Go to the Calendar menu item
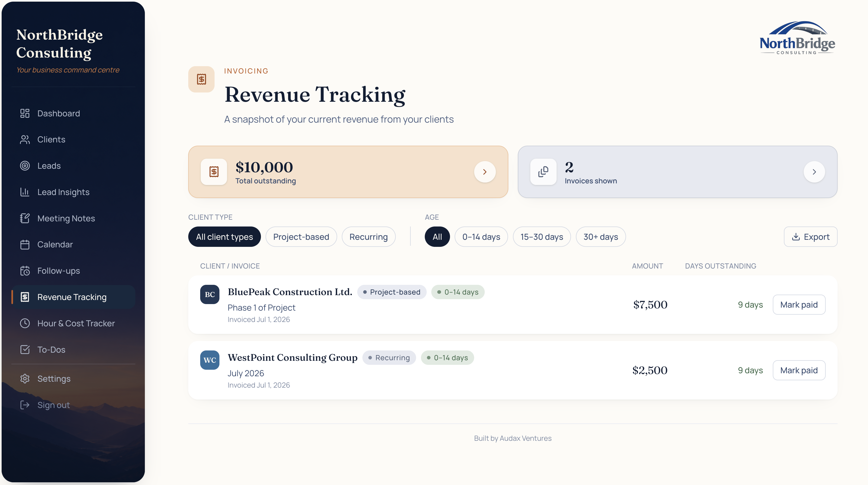This screenshot has width=868, height=485. (x=74, y=244)
